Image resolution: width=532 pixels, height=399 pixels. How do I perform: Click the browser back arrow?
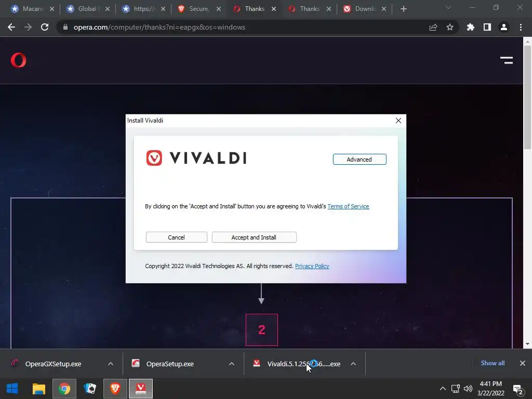point(11,27)
